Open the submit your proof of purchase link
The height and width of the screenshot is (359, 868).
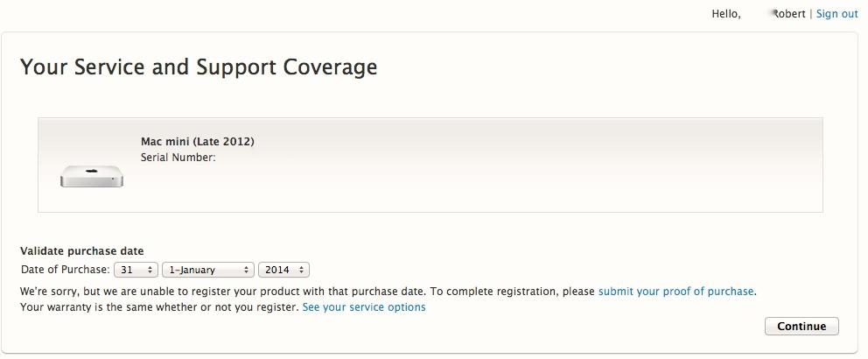pyautogui.click(x=675, y=292)
